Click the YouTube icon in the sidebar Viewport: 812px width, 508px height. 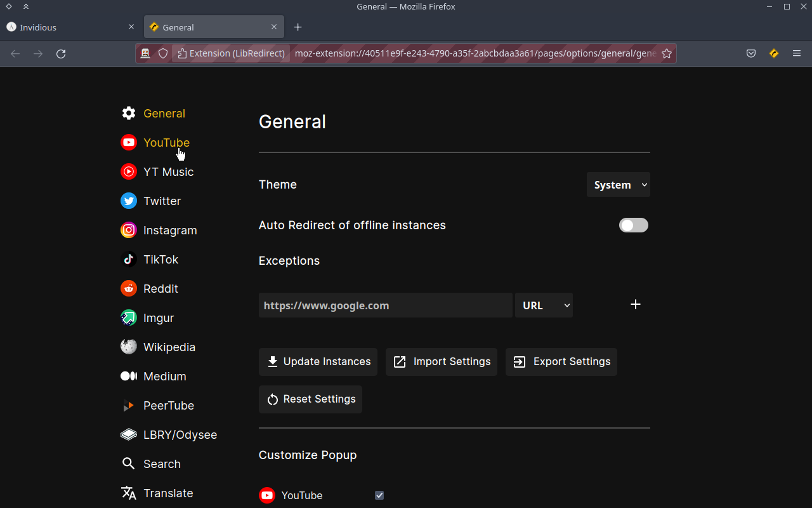(129, 142)
